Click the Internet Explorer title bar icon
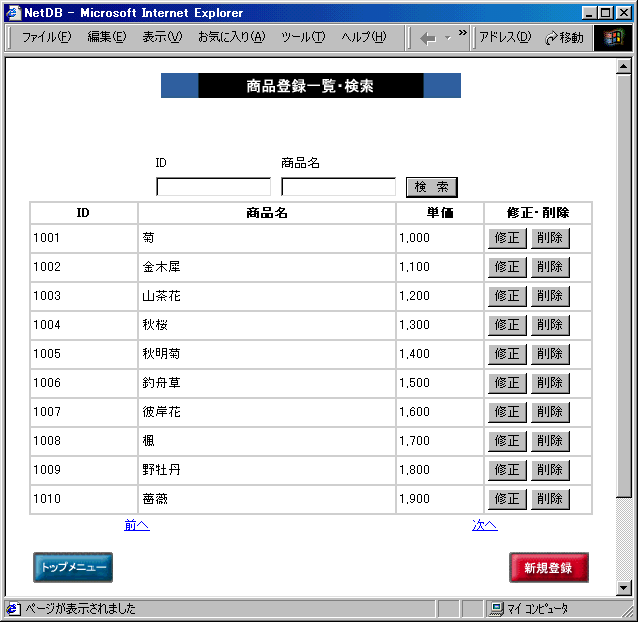The height and width of the screenshot is (622, 638). click(x=13, y=13)
